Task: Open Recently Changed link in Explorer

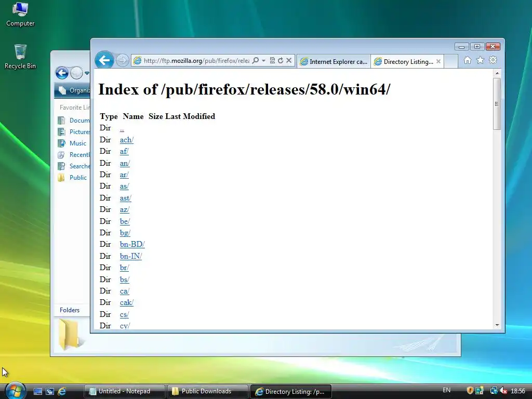Action: tap(74, 155)
